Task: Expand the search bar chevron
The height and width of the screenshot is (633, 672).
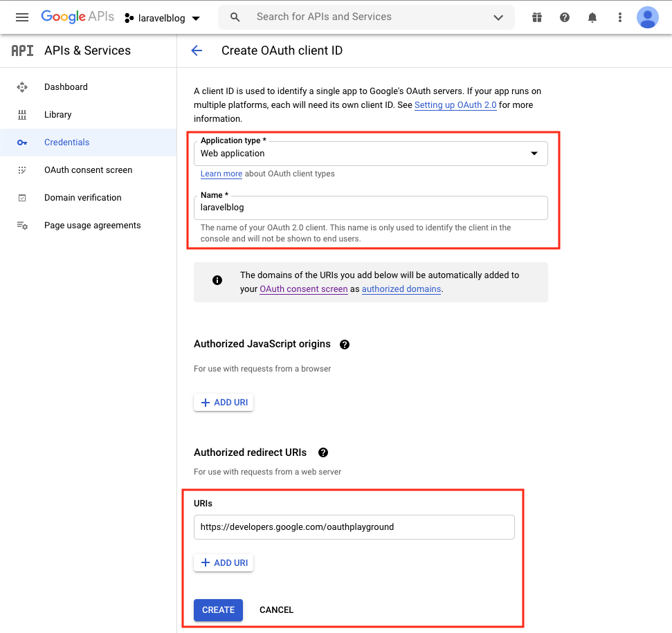Action: click(498, 17)
